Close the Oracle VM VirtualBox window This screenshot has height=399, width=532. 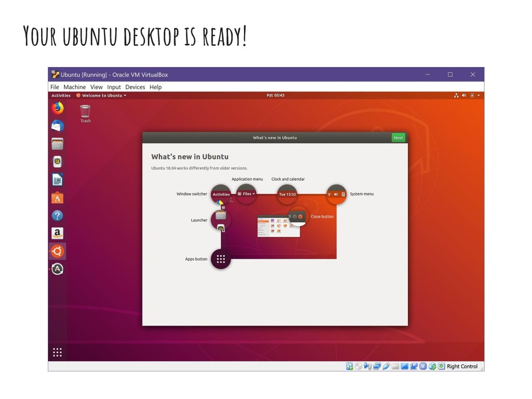pyautogui.click(x=473, y=75)
